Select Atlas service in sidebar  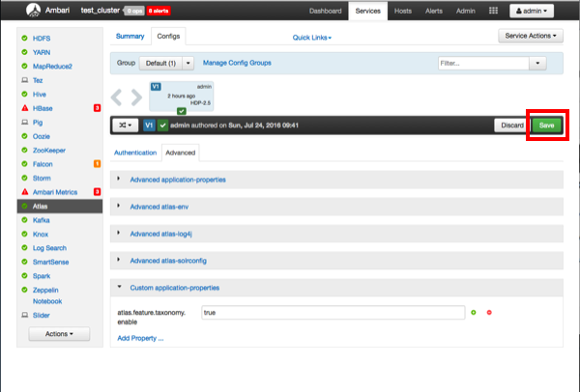click(60, 207)
